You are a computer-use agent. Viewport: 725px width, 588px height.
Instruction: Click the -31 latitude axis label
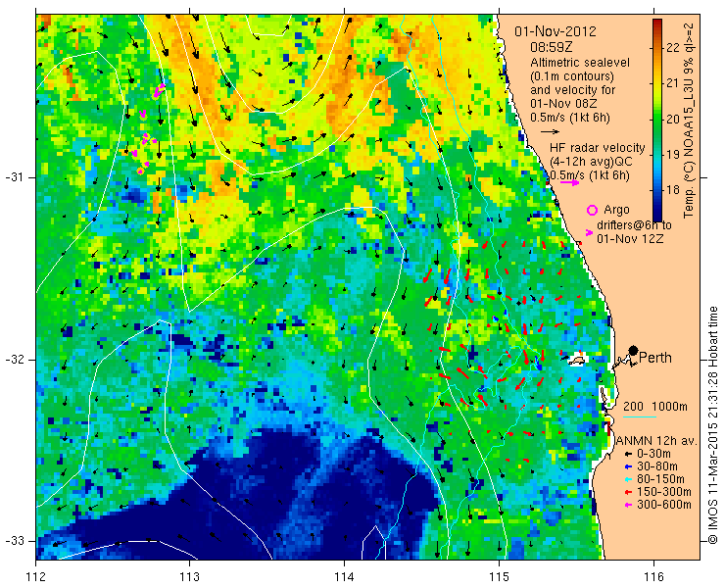(x=14, y=177)
